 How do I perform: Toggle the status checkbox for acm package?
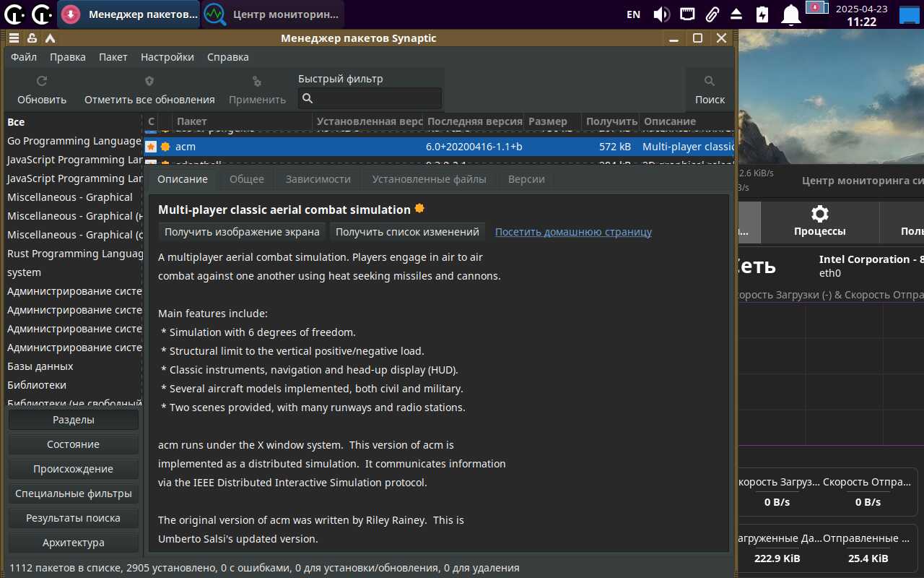click(x=151, y=147)
